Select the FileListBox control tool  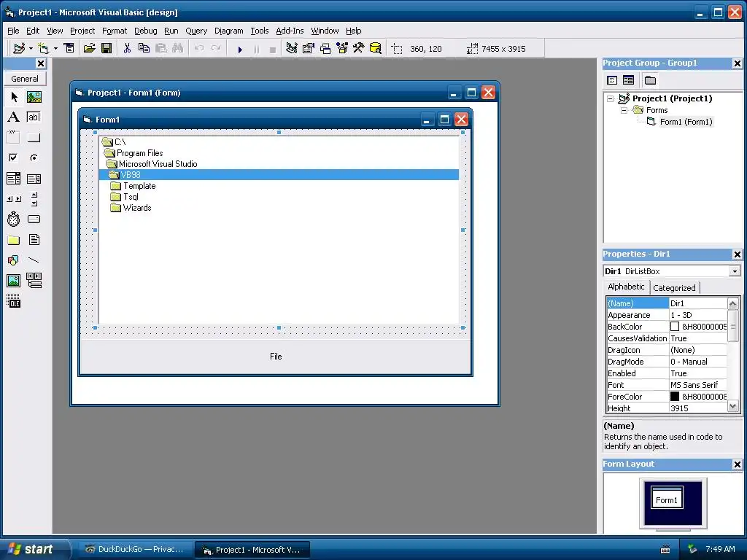tap(34, 239)
